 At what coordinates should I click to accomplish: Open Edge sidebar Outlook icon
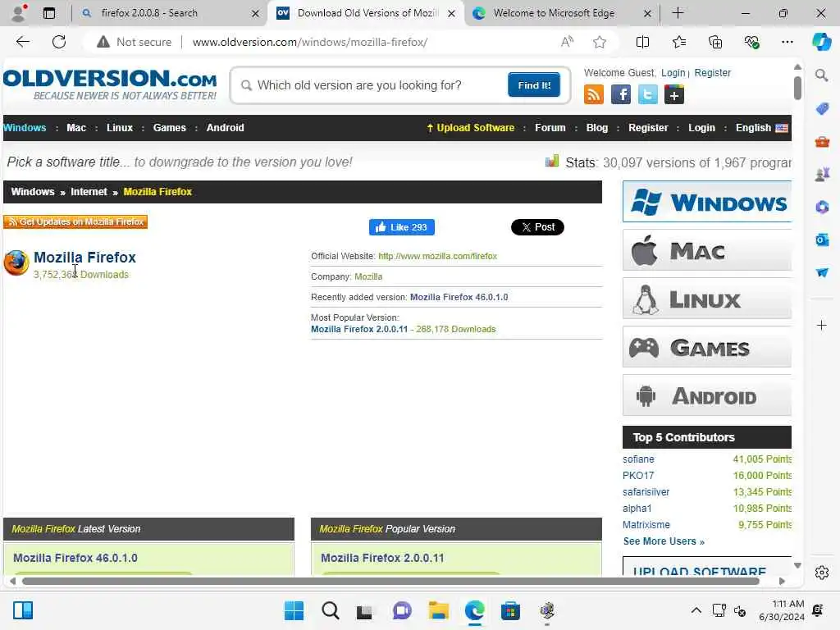point(822,240)
